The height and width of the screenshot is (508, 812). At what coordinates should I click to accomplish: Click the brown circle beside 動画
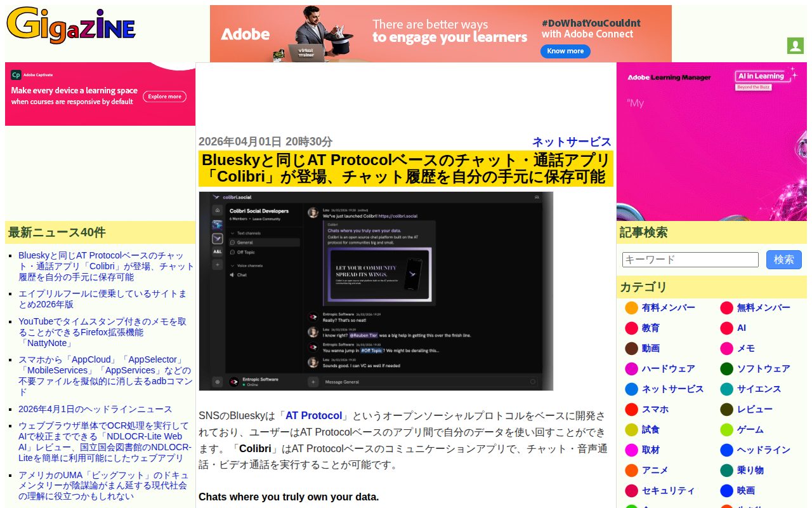pyautogui.click(x=631, y=349)
